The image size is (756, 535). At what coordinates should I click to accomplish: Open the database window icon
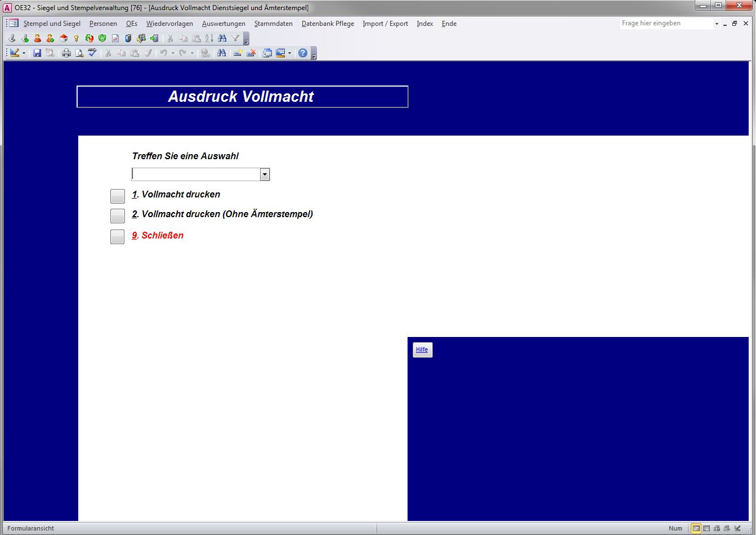pyautogui.click(x=267, y=53)
